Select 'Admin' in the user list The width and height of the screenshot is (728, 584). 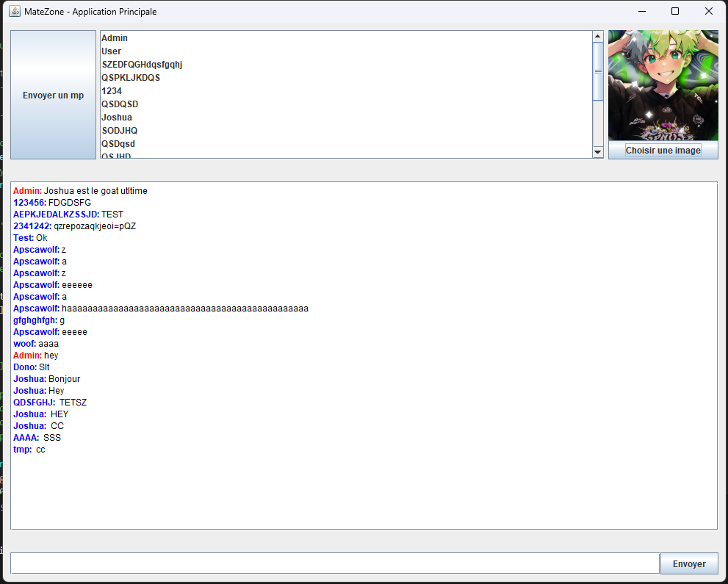[115, 38]
